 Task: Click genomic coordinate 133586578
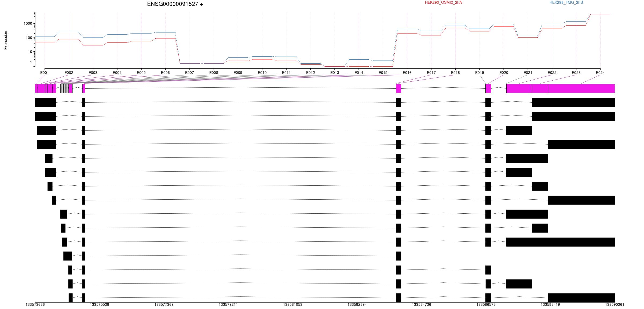pos(486,304)
